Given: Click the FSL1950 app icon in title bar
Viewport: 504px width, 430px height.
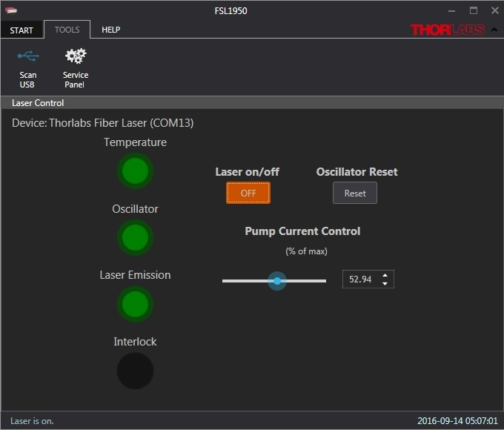Looking at the screenshot, I should pyautogui.click(x=13, y=11).
